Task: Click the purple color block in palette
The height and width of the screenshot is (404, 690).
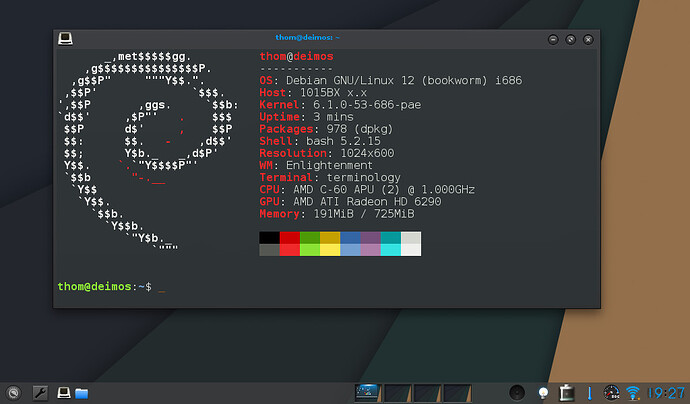Action: click(371, 238)
